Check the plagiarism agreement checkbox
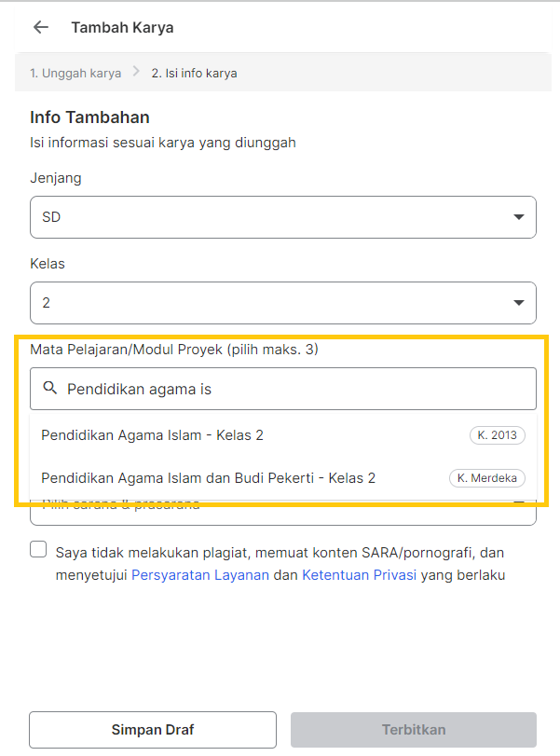 [x=37, y=549]
